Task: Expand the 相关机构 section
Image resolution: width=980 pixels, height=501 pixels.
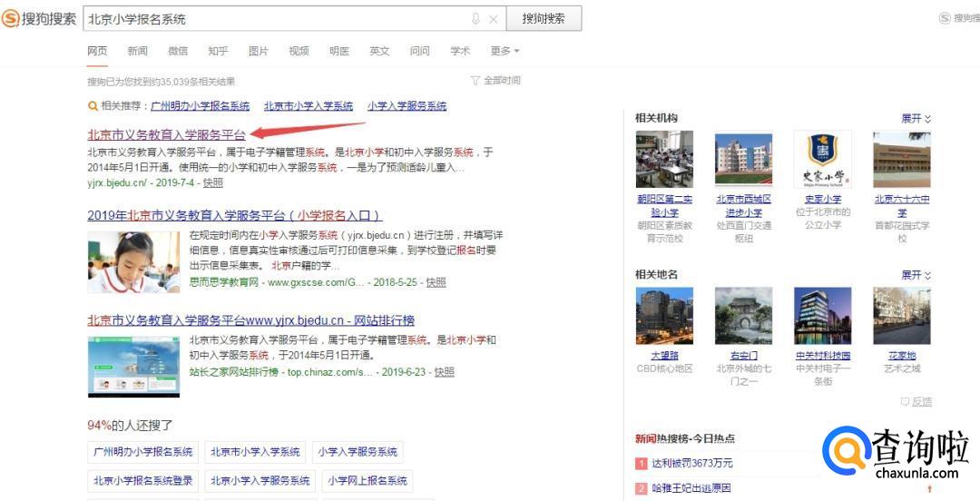Action: point(916,118)
